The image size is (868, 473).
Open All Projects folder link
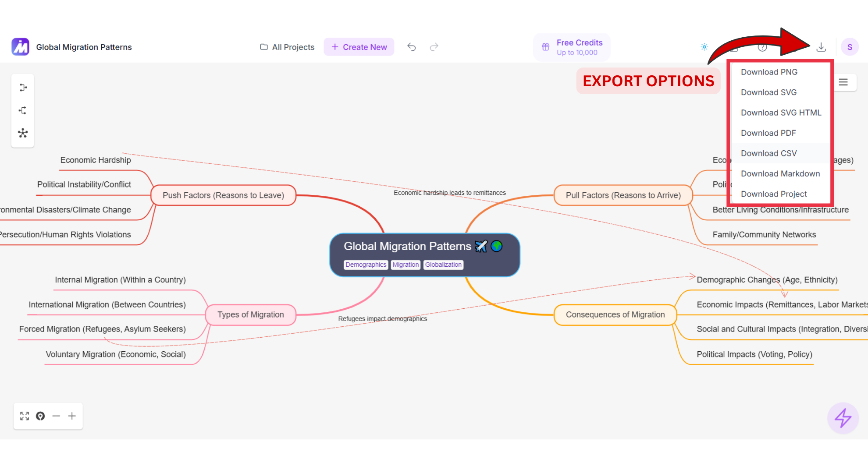(x=287, y=47)
